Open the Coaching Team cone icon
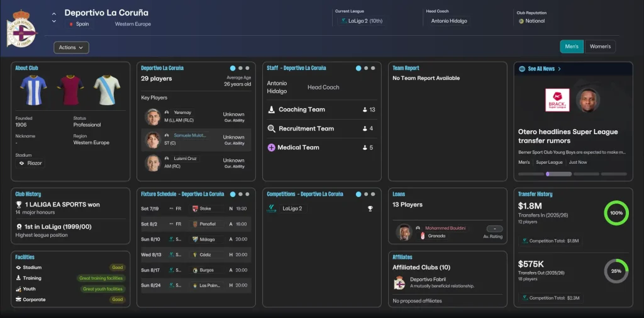Viewport: 644px width, 318px height. pyautogui.click(x=271, y=110)
